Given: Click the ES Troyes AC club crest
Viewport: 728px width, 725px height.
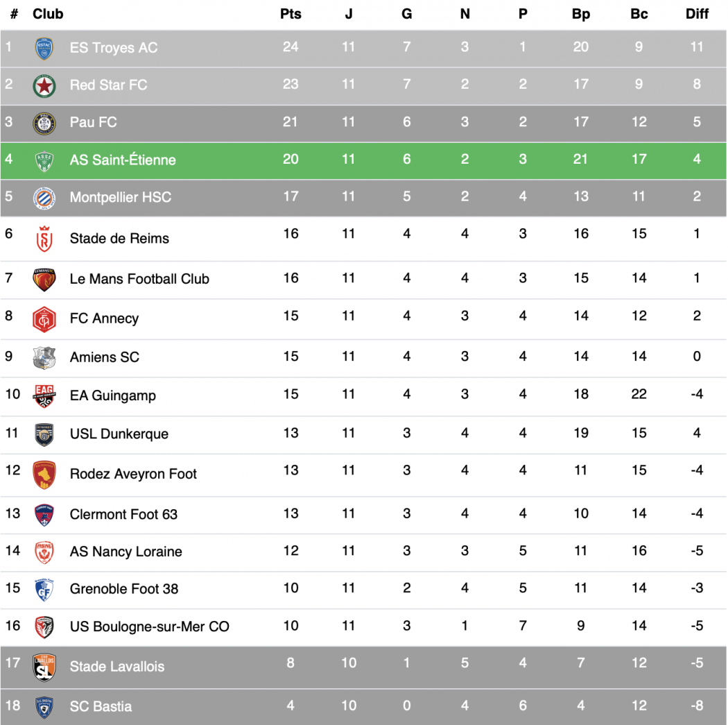Looking at the screenshot, I should [x=44, y=48].
